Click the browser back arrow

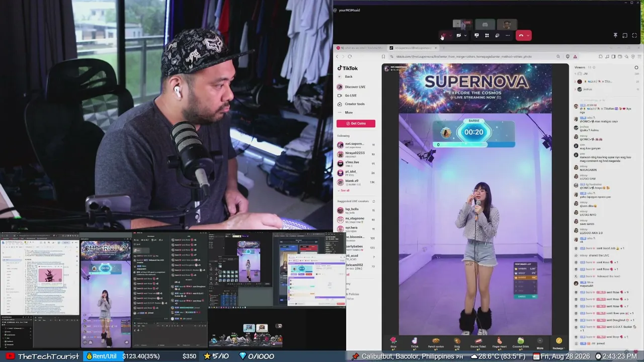[x=338, y=57]
